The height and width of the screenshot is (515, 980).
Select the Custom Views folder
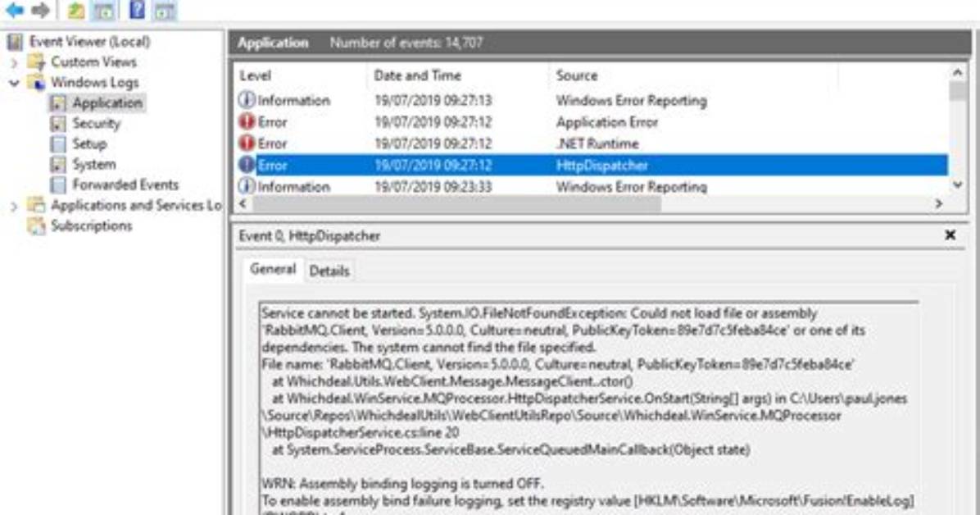(93, 62)
